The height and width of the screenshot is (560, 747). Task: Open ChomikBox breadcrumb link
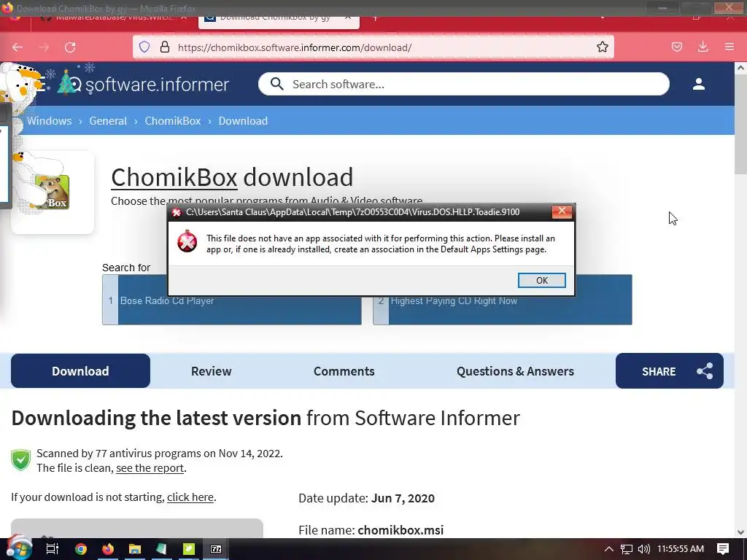[173, 121]
